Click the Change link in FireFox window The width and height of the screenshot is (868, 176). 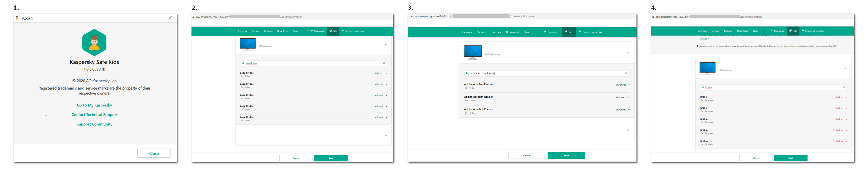pyautogui.click(x=704, y=39)
